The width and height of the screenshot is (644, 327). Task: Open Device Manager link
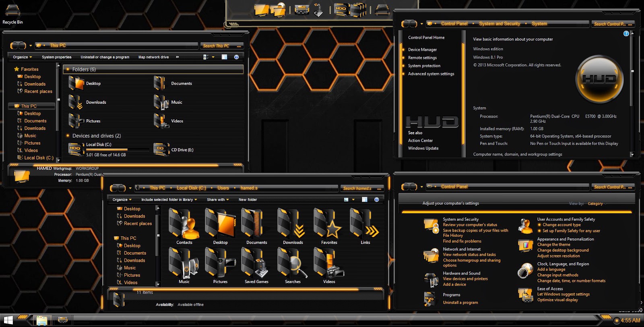coord(422,50)
